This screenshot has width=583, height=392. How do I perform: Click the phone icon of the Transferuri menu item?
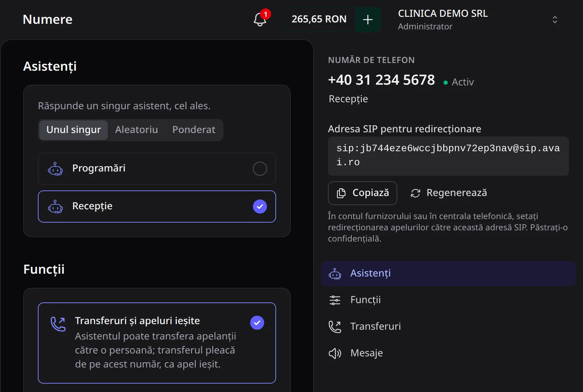335,327
